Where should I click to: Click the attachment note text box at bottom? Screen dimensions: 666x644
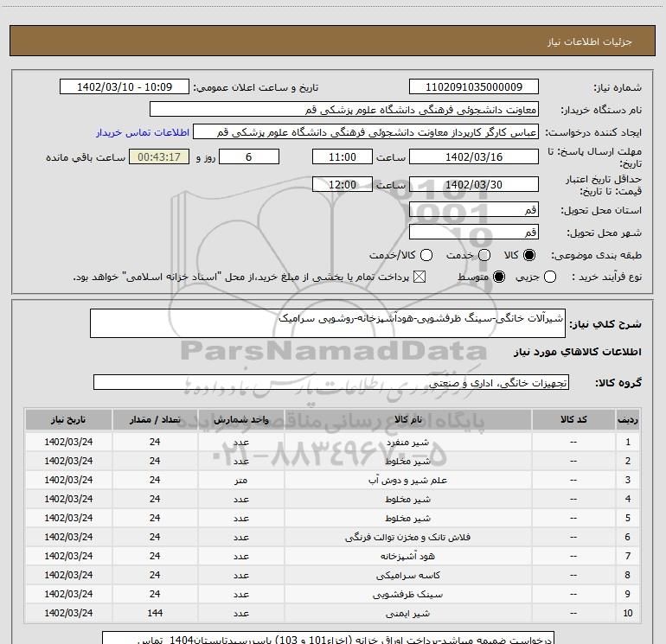329,638
